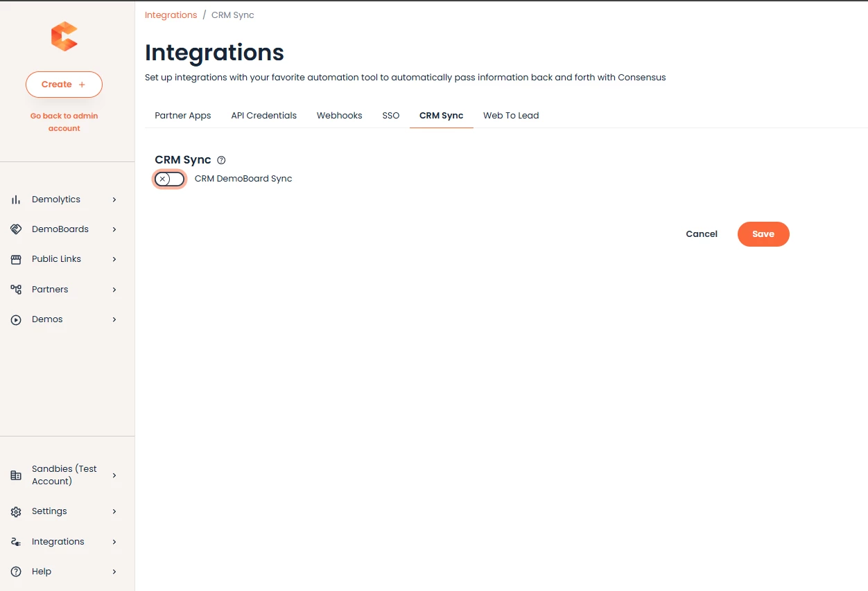
Task: Click the Settings gear icon
Action: point(16,511)
